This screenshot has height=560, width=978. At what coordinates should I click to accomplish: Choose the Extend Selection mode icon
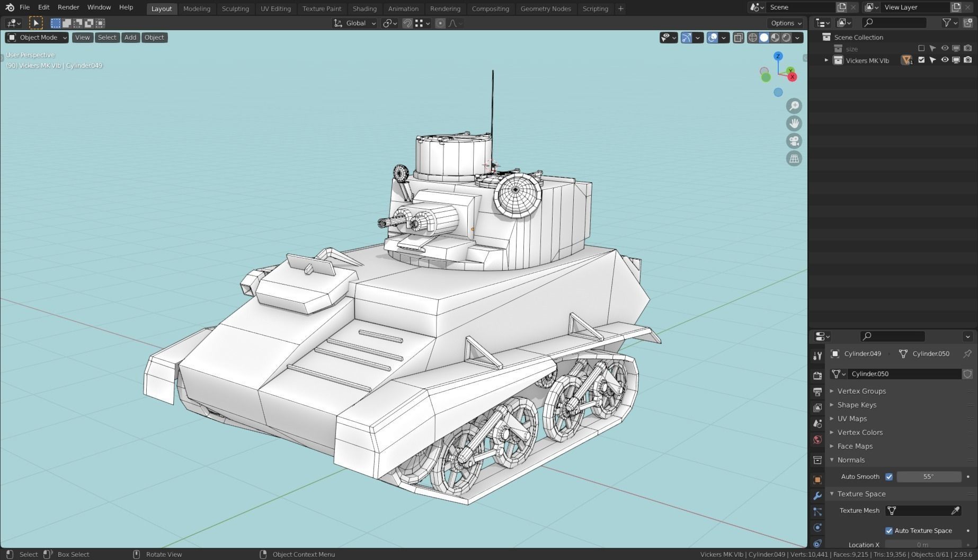pos(67,23)
